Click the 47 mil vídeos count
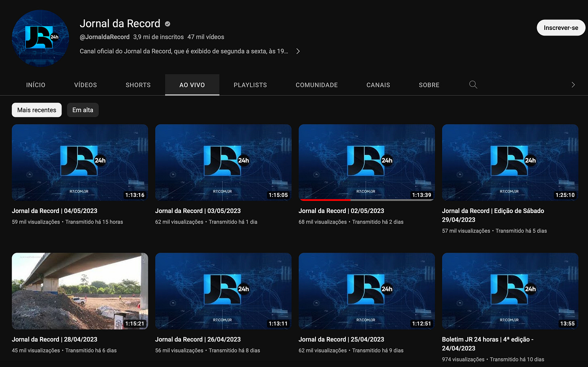The width and height of the screenshot is (588, 367). click(x=206, y=37)
